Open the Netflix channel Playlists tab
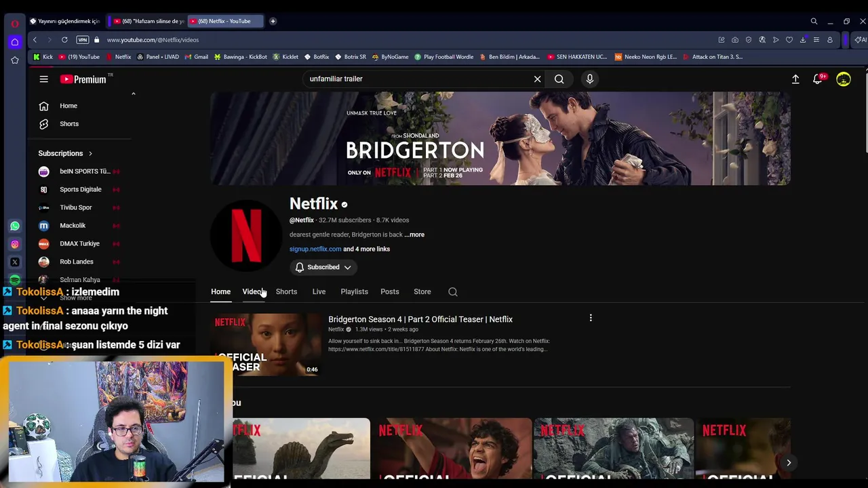 point(354,292)
